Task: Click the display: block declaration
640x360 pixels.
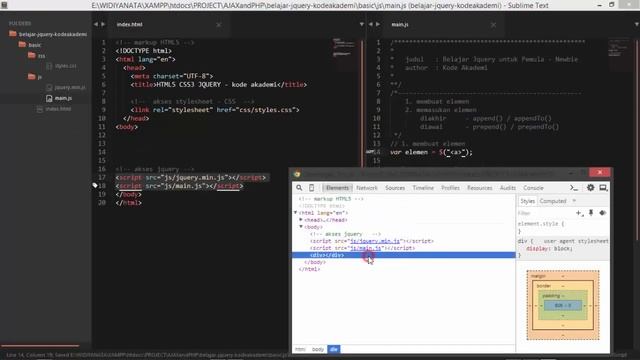Action: [x=549, y=248]
